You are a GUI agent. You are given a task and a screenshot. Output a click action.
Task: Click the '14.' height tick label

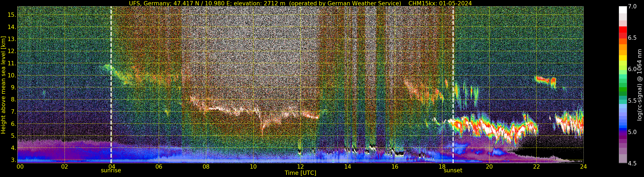point(12,27)
